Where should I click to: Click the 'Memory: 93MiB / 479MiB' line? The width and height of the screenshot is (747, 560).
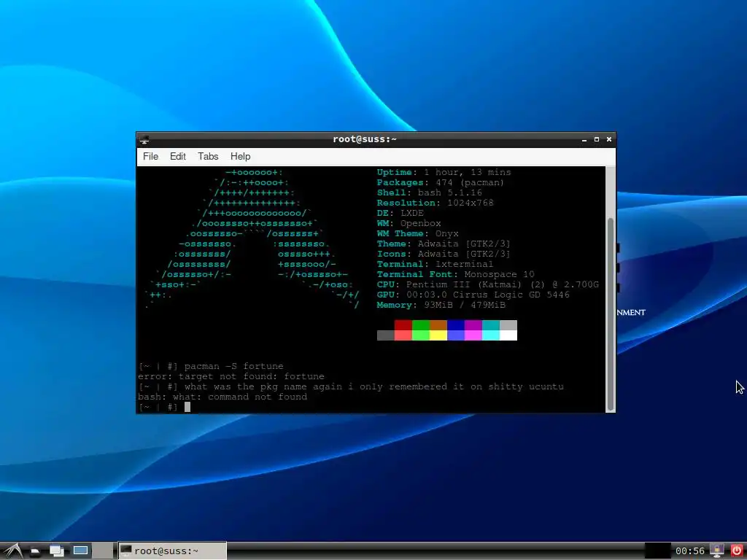coord(441,305)
